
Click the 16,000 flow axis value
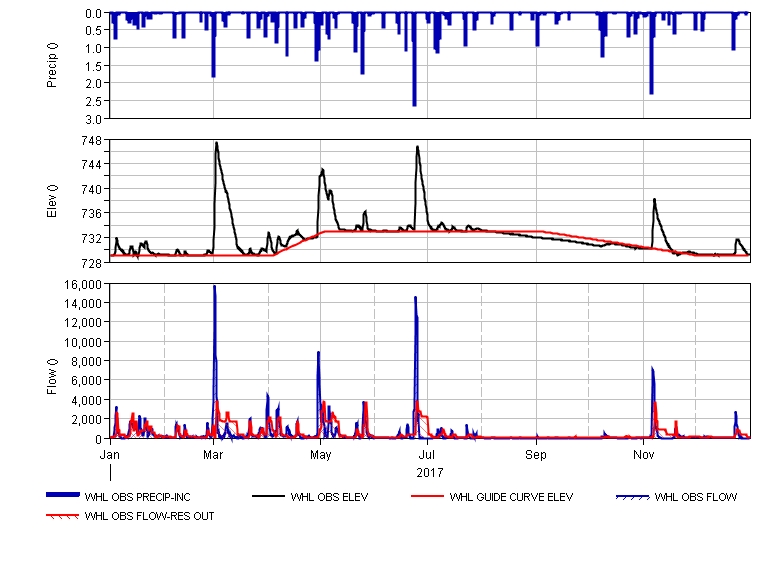click(83, 284)
